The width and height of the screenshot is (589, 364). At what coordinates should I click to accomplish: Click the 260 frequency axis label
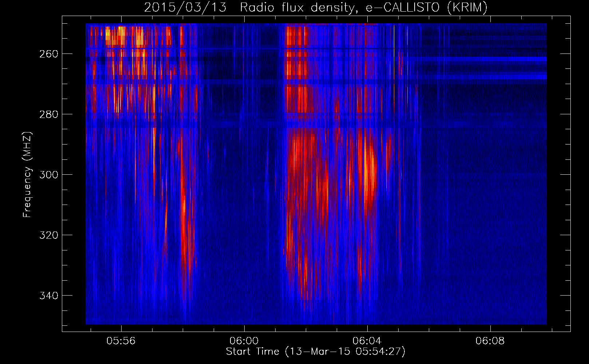point(48,54)
